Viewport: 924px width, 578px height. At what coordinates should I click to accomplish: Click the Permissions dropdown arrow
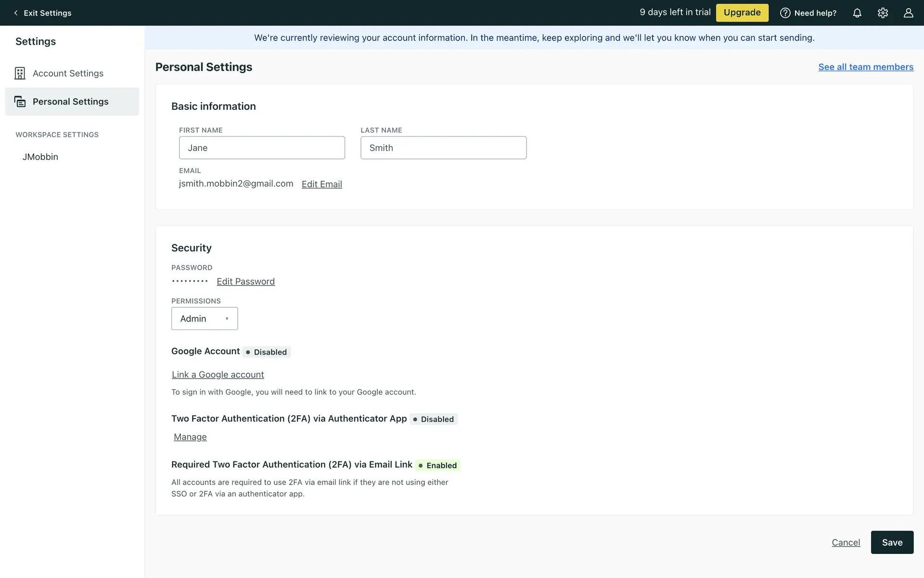coord(227,318)
